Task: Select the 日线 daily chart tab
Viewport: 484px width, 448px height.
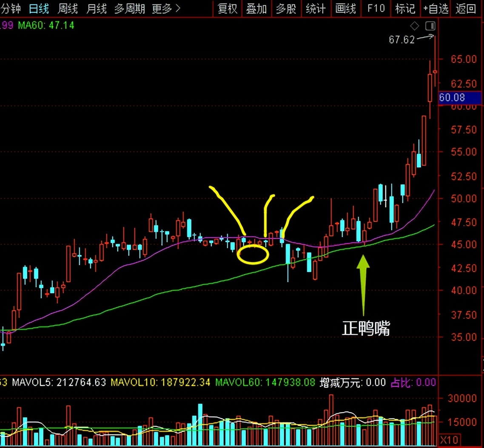Action: tap(39, 9)
